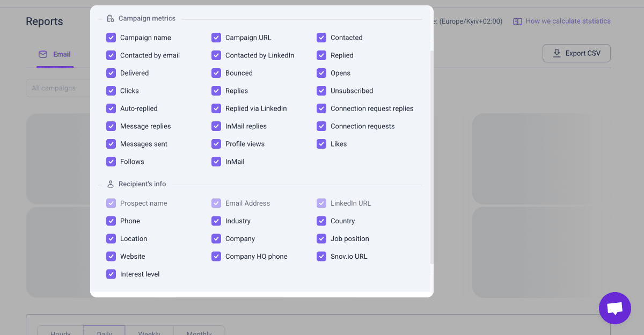Image resolution: width=644 pixels, height=335 pixels.
Task: Uncheck the Interest level checkbox
Action: pos(111,274)
